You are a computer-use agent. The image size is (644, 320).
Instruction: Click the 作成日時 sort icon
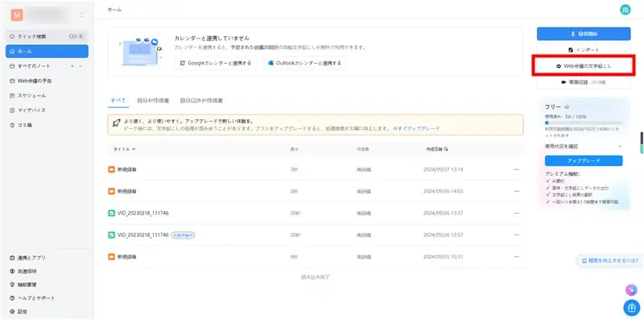tap(446, 149)
